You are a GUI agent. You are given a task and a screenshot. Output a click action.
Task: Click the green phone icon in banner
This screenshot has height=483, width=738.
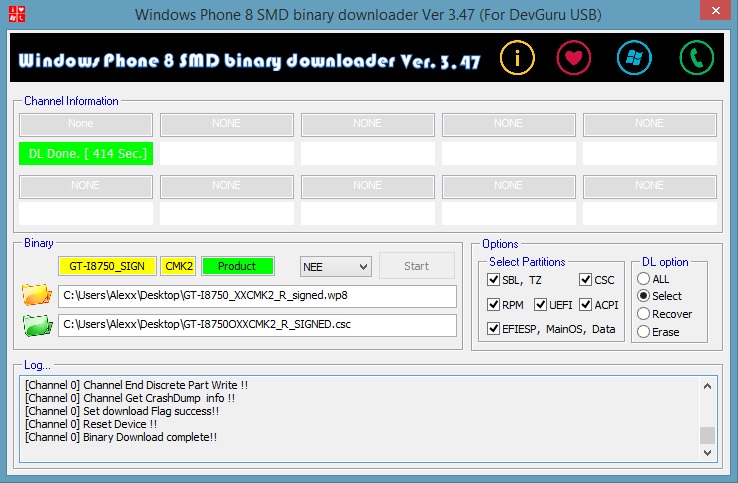coord(697,58)
